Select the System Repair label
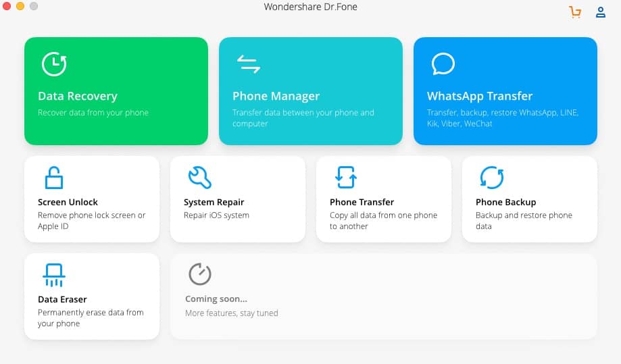The height and width of the screenshot is (364, 621). pyautogui.click(x=214, y=202)
